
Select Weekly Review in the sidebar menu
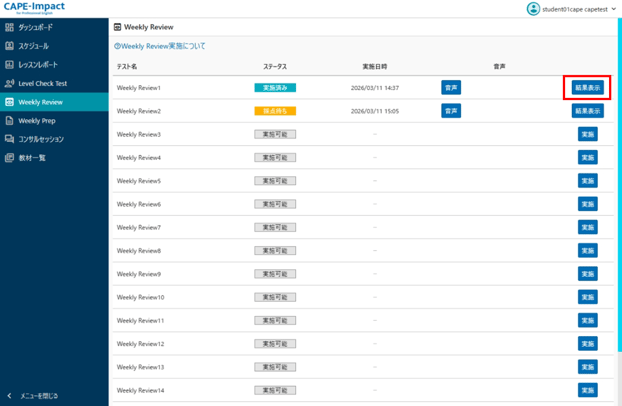click(40, 102)
